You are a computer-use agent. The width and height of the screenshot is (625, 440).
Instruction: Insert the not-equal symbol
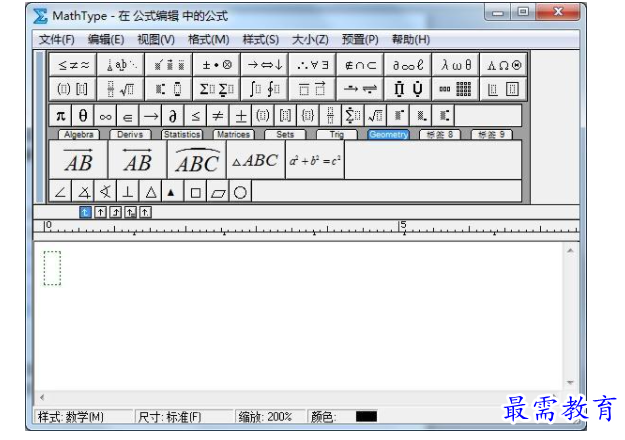click(x=218, y=116)
